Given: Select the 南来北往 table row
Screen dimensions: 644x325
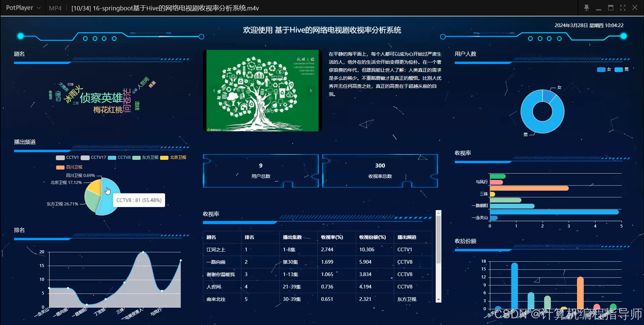Looking at the screenshot, I should 317,299.
